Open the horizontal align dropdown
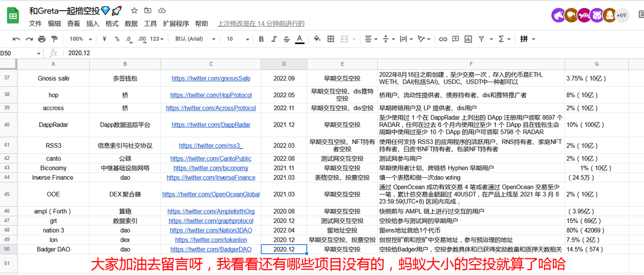The width and height of the screenshot is (644, 275). [370, 39]
